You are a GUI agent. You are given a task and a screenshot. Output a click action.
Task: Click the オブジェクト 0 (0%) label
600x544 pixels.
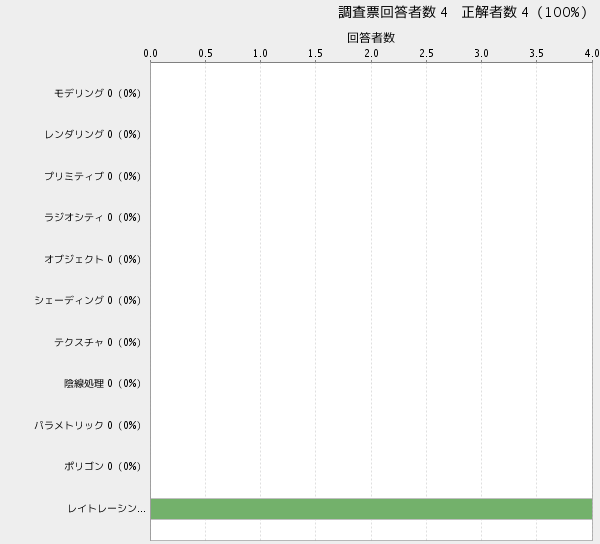coord(93,259)
